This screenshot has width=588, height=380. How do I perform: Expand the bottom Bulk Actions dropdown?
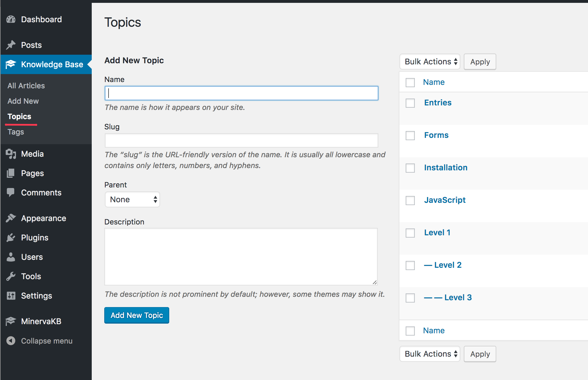click(x=430, y=354)
